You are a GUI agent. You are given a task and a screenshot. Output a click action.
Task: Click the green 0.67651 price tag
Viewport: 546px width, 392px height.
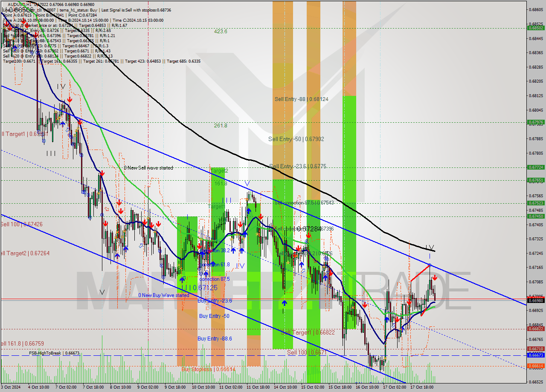click(x=536, y=180)
